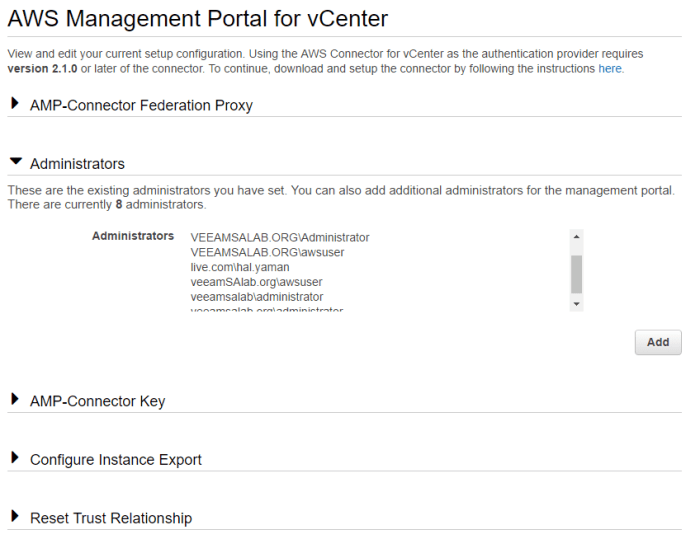This screenshot has width=700, height=553.
Task: Click the AWS Management Portal for vCenter title
Action: coord(198,19)
